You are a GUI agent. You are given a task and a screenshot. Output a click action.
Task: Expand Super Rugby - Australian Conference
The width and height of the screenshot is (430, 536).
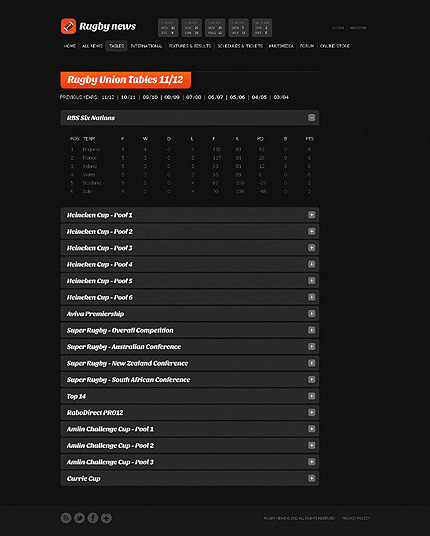(x=311, y=347)
